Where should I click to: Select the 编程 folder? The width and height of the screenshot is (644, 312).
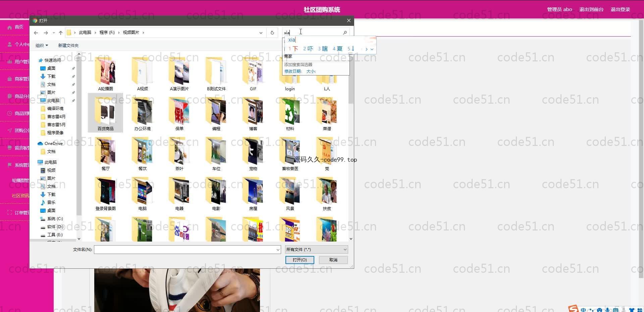tap(216, 113)
